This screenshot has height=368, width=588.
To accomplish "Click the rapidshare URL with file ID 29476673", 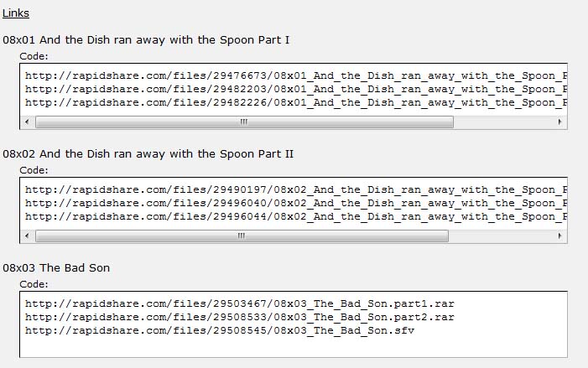I will click(x=295, y=75).
